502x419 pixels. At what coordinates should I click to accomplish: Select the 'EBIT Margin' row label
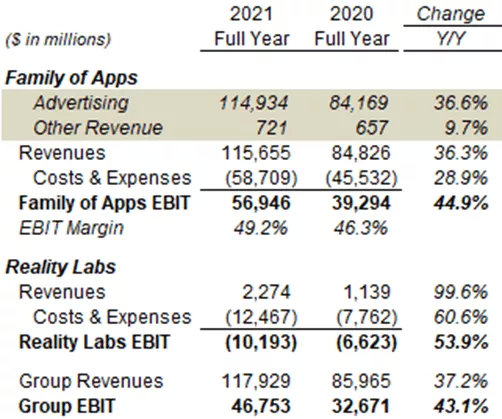pos(72,229)
